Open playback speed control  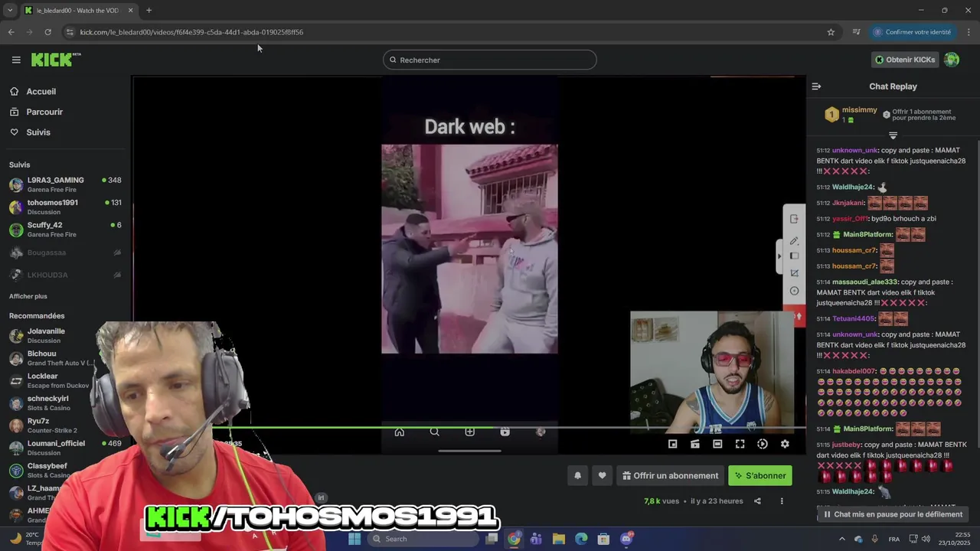click(x=762, y=444)
